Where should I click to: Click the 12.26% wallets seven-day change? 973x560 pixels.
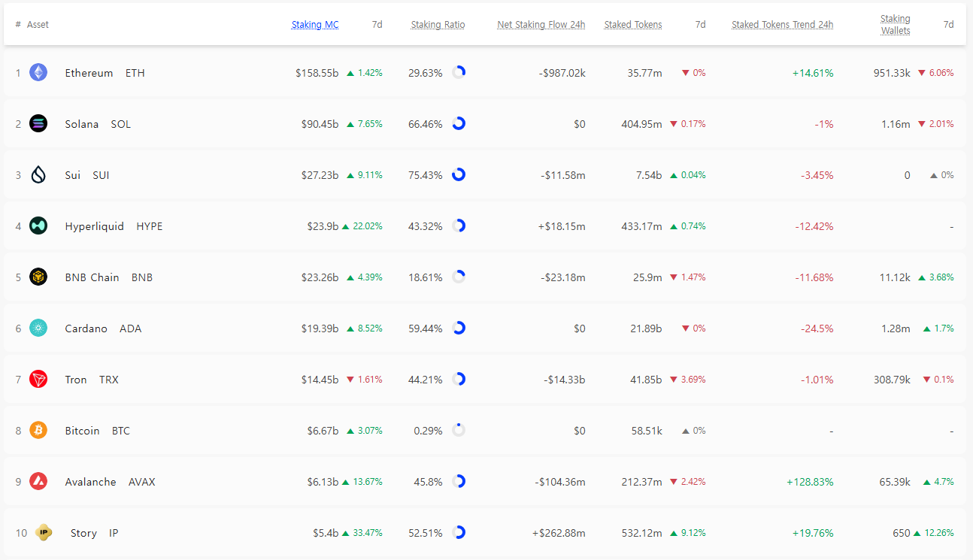(939, 533)
